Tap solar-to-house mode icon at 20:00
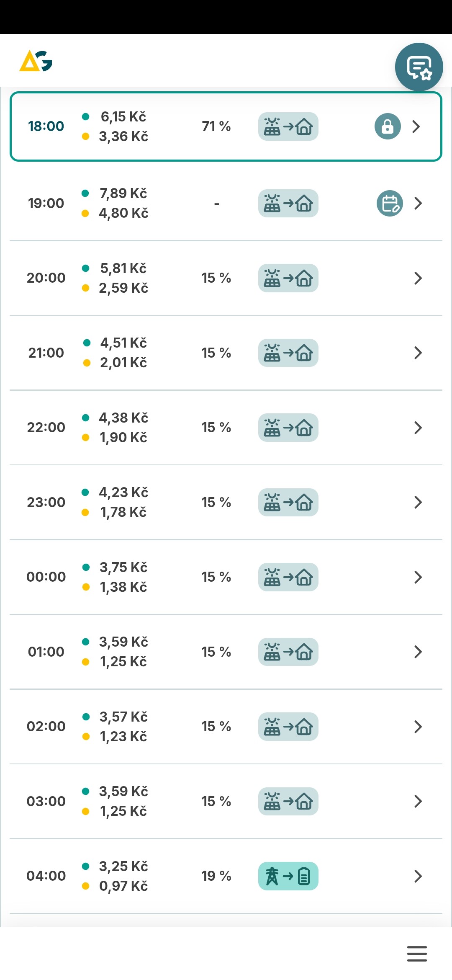The image size is (452, 980). 288,278
